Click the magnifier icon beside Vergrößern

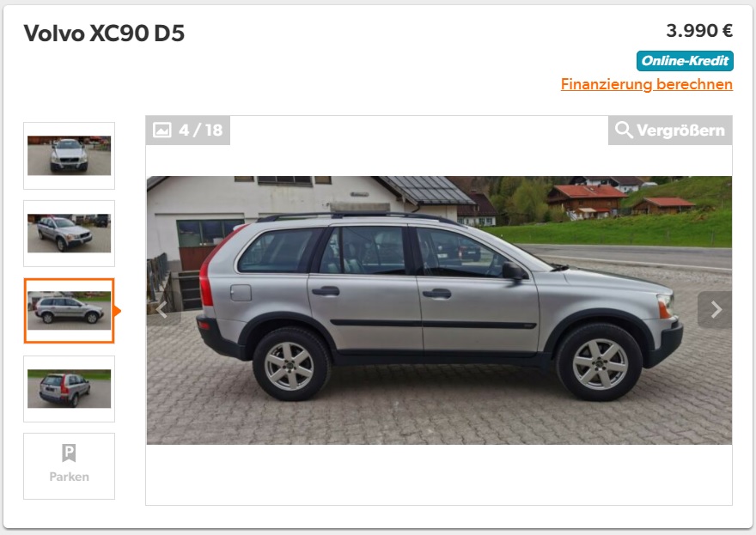624,131
